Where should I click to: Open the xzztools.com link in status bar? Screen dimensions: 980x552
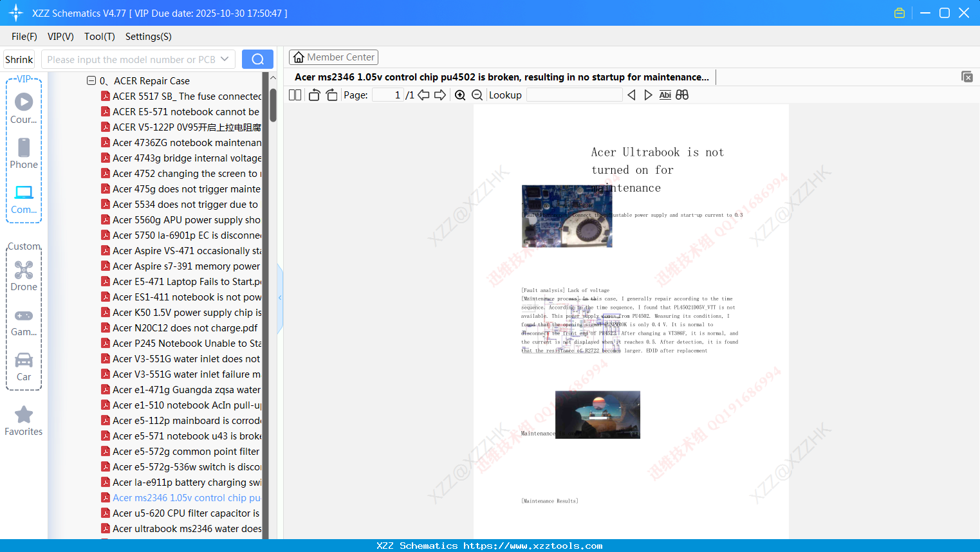[x=533, y=546]
